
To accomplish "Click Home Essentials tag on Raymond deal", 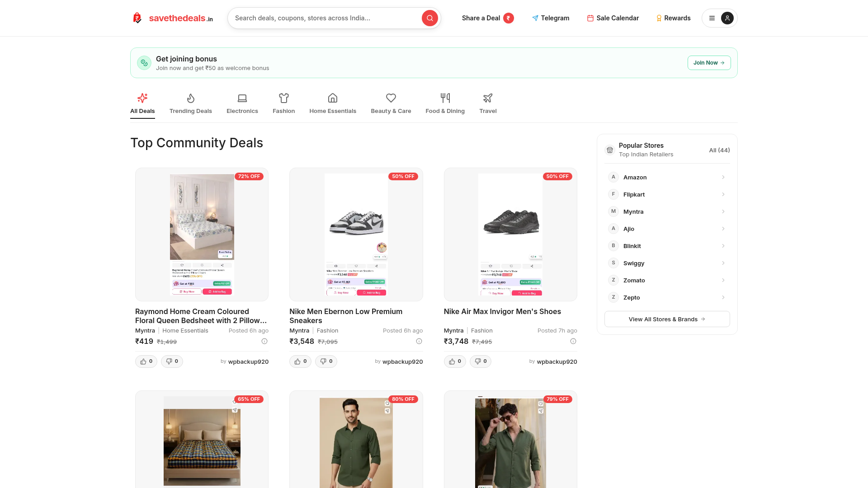I will pos(185,330).
